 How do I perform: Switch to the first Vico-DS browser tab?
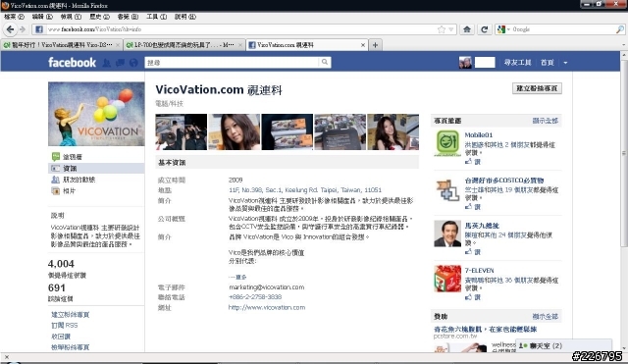tap(62, 45)
